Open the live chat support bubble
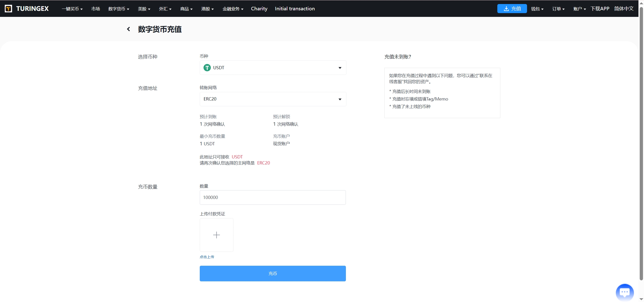Viewport: 644px width, 302px height. pos(625,292)
